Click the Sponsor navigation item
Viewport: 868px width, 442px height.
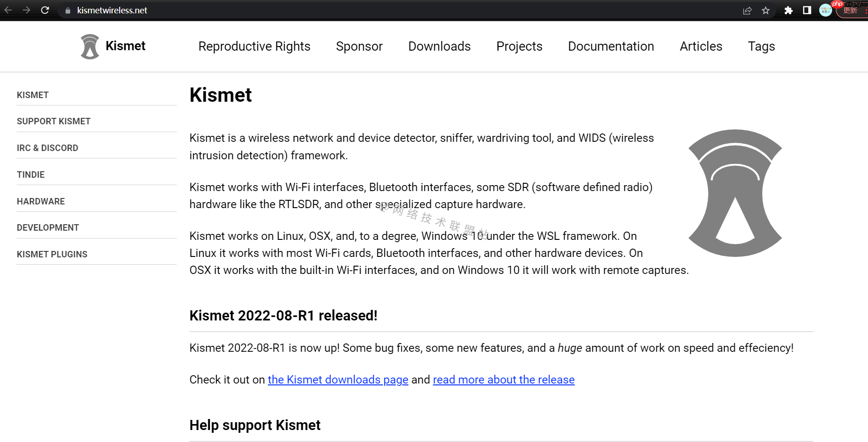359,47
